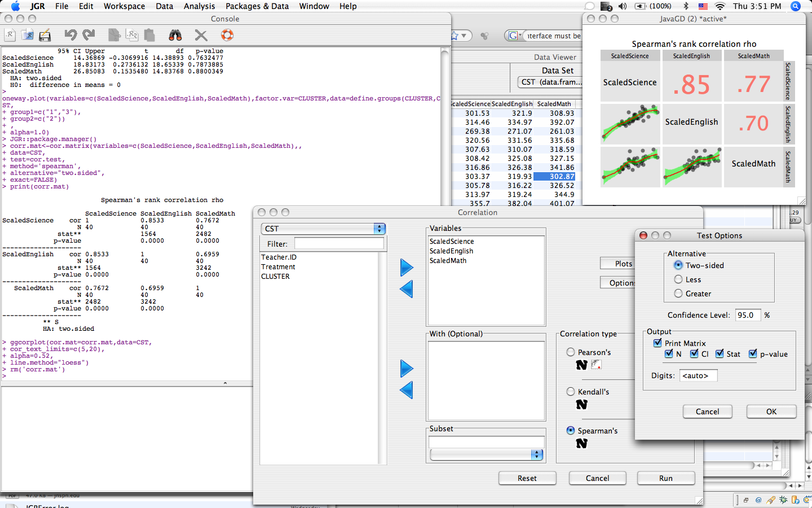Click the Bluetooth icon in menu bar

click(686, 6)
